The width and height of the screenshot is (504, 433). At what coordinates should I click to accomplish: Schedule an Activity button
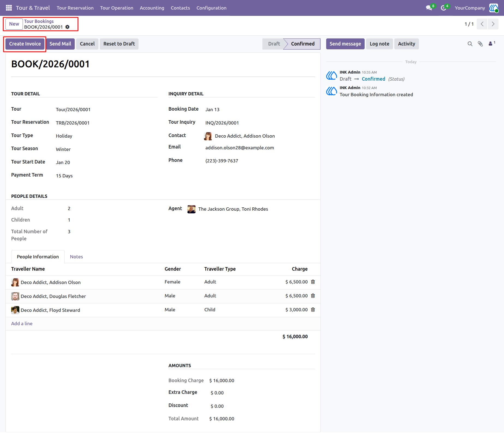(406, 44)
